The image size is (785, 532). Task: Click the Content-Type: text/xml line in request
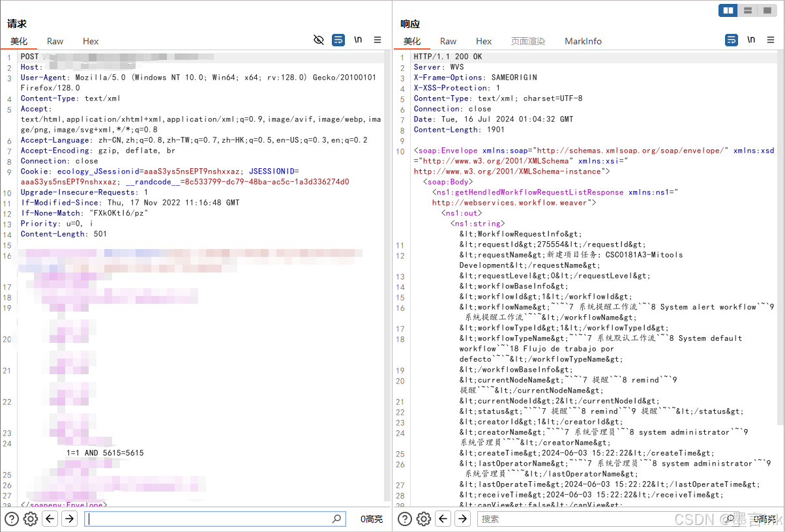pos(70,98)
